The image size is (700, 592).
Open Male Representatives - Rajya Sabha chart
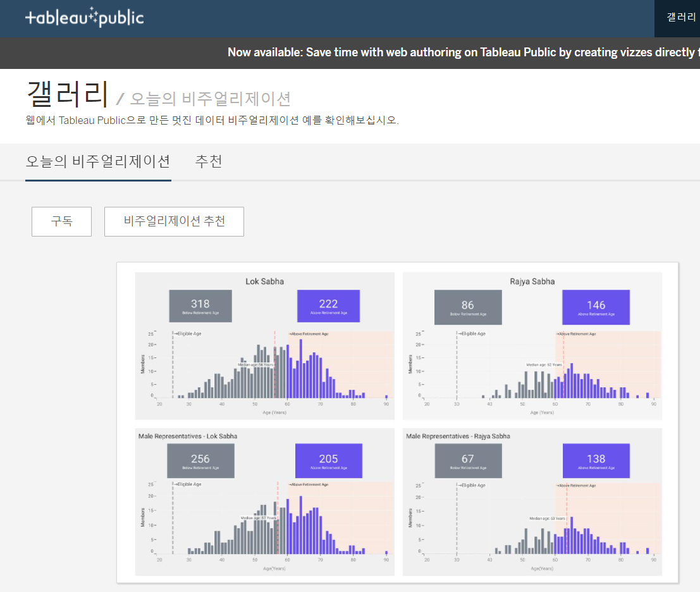pos(532,502)
